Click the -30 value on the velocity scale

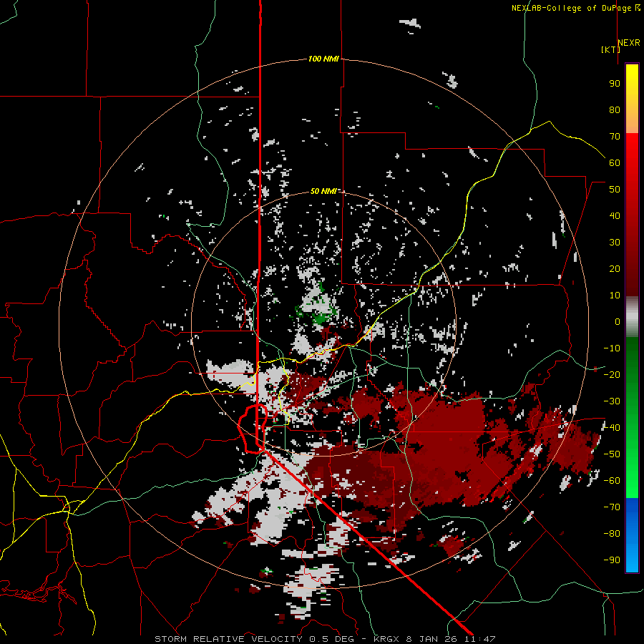pyautogui.click(x=612, y=401)
